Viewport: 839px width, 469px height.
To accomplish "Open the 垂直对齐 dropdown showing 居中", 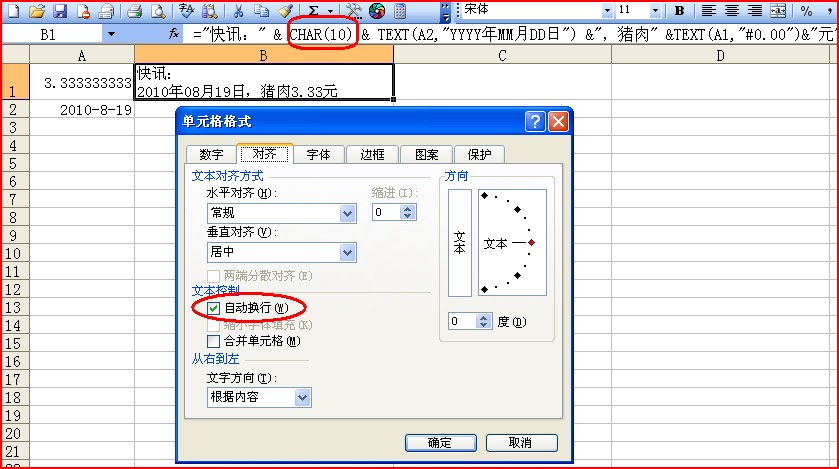I will coord(347,253).
